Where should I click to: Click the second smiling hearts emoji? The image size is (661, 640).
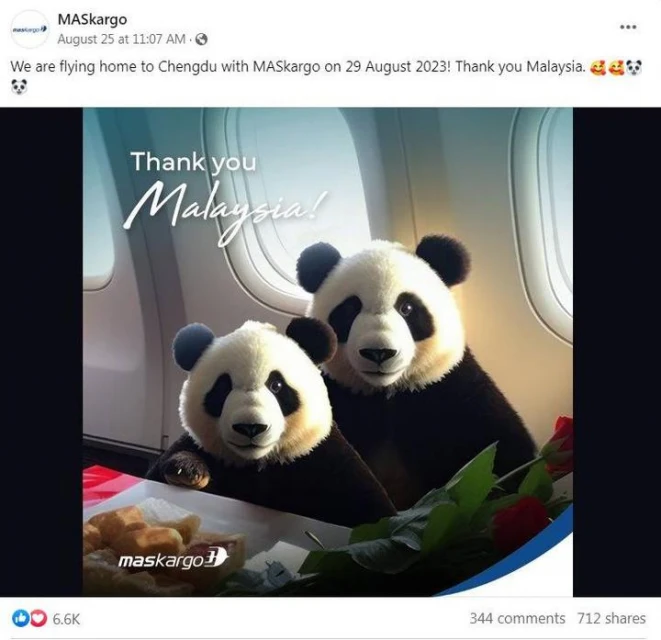pyautogui.click(x=615, y=67)
